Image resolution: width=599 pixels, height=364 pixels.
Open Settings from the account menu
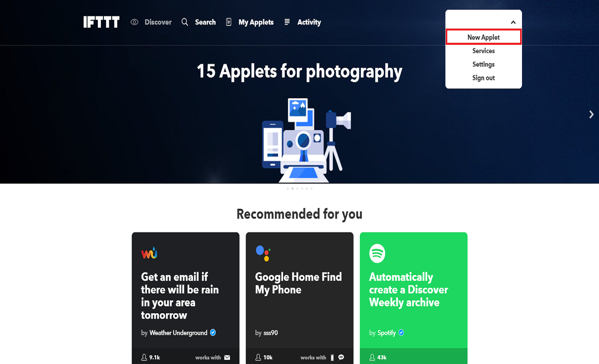(x=483, y=64)
